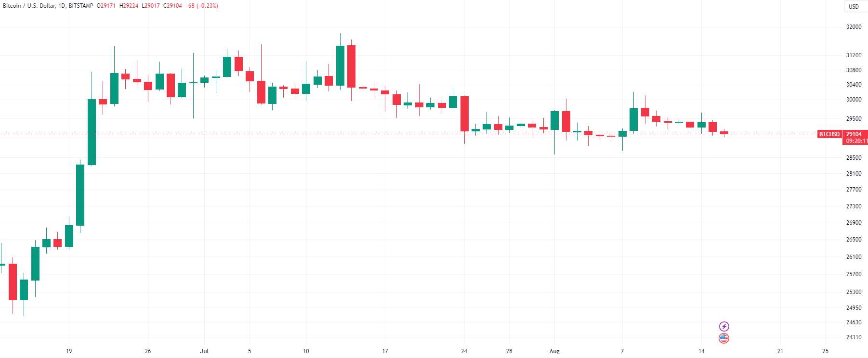This screenshot has height=358, width=868.
Task: Click the candle countdown timer 09:20:11
Action: [x=856, y=141]
